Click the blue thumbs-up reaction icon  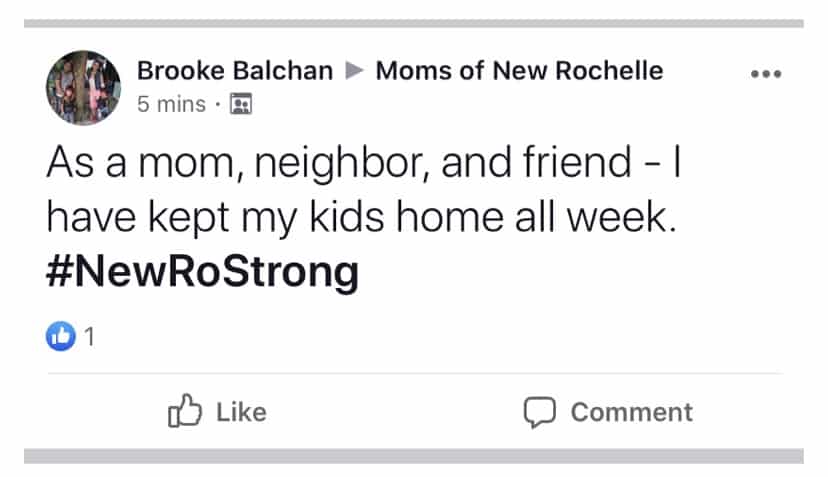(61, 338)
